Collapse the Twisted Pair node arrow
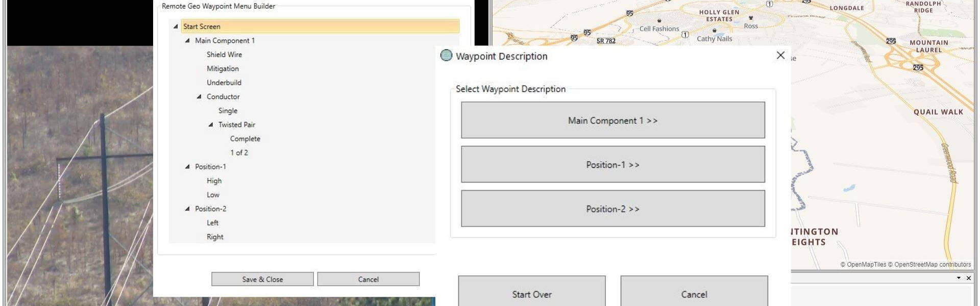The height and width of the screenshot is (306, 980). [x=211, y=124]
